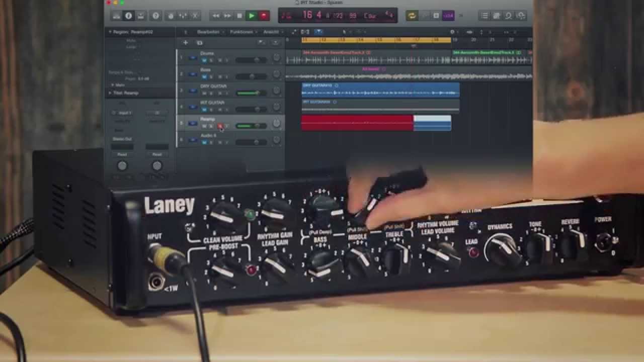Adjust the Drums track volume slider
Image resolution: width=644 pixels, height=362 pixels.
[x=251, y=60]
